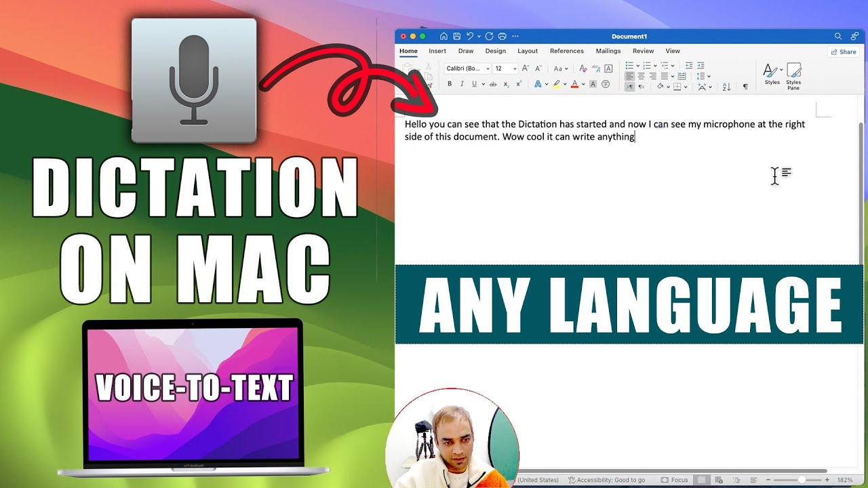Switch to the Draw tab
The height and width of the screenshot is (488, 868).
point(466,51)
